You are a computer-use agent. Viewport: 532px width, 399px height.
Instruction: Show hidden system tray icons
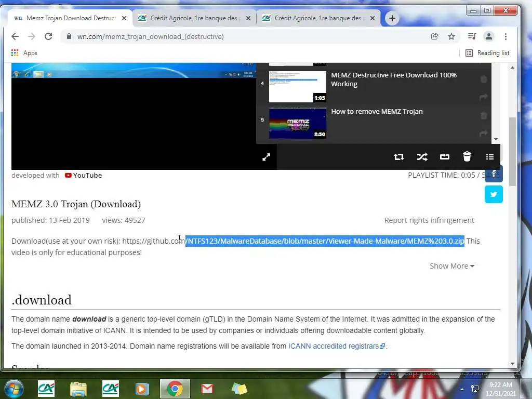[462, 389]
